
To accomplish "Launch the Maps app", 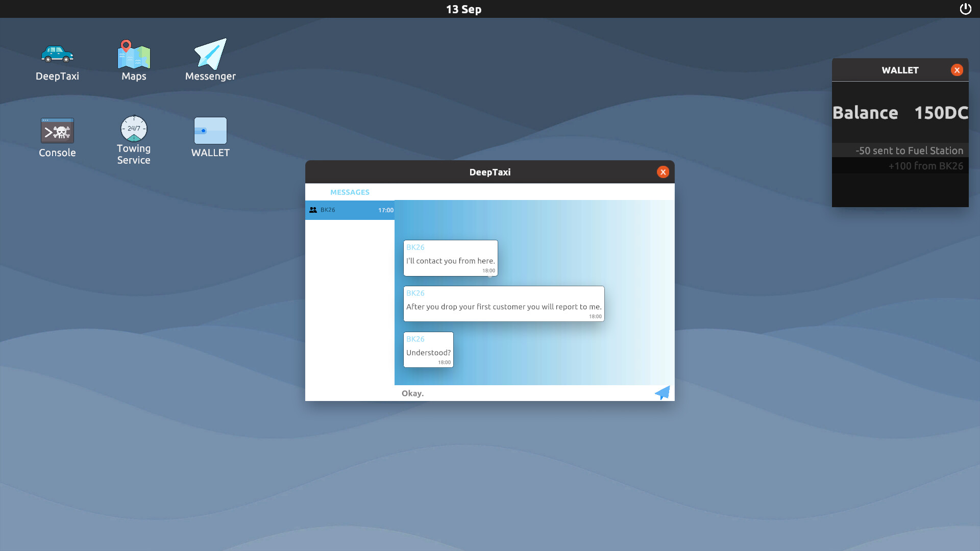I will click(133, 60).
